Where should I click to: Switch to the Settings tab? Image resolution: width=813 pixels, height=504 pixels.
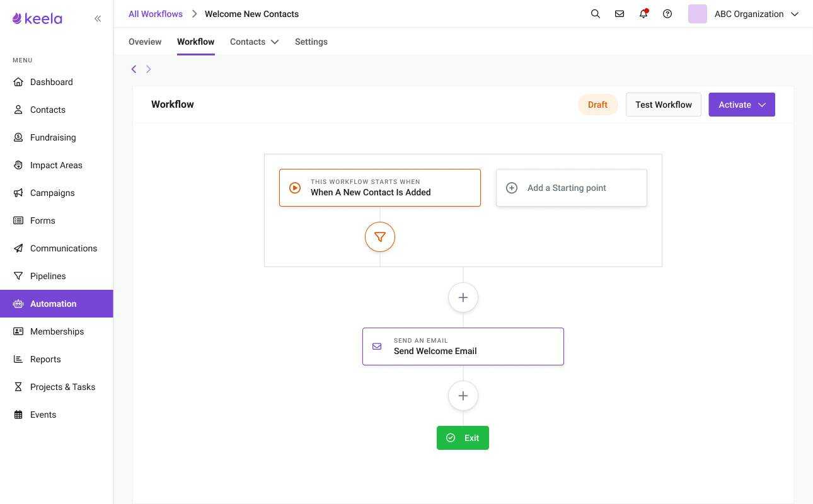click(x=311, y=42)
